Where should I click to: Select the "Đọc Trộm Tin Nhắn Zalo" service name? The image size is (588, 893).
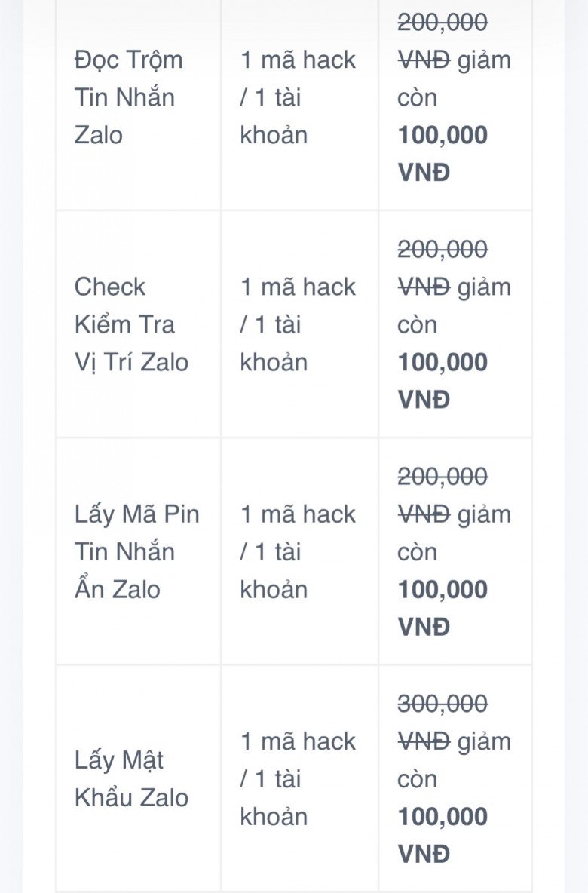pyautogui.click(x=129, y=97)
